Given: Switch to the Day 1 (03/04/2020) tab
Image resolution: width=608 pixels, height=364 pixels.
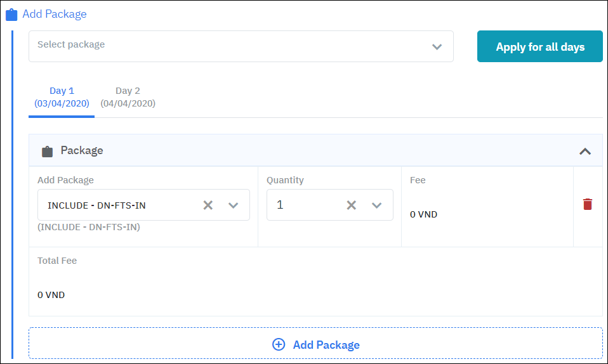Looking at the screenshot, I should click(62, 97).
